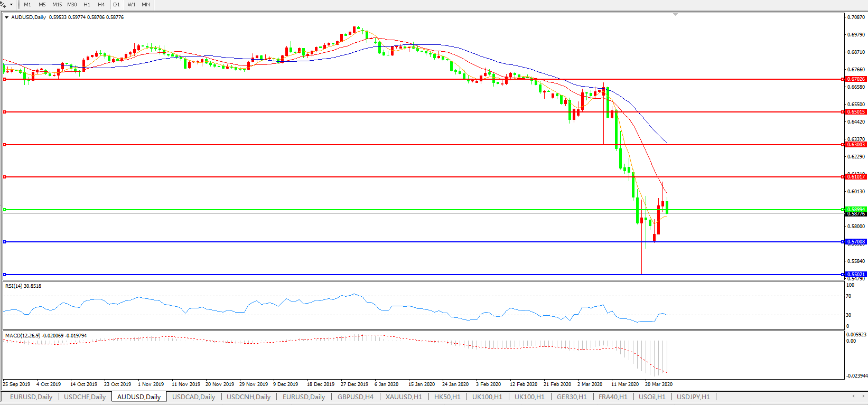Expand the AUDUSD,Daily chart title triangle
Screen dimensions: 868x405
point(7,17)
